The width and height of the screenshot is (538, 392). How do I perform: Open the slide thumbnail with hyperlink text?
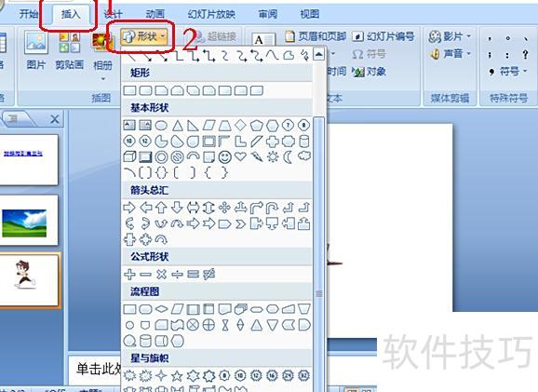pyautogui.click(x=28, y=159)
